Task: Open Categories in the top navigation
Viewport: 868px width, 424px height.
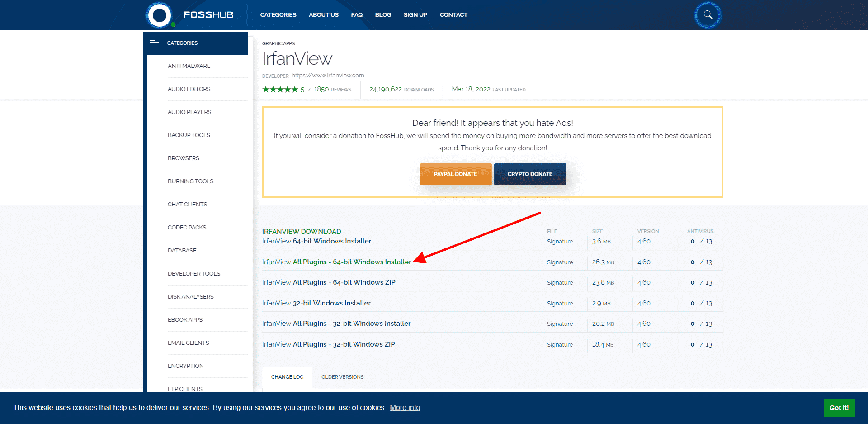Action: [278, 15]
